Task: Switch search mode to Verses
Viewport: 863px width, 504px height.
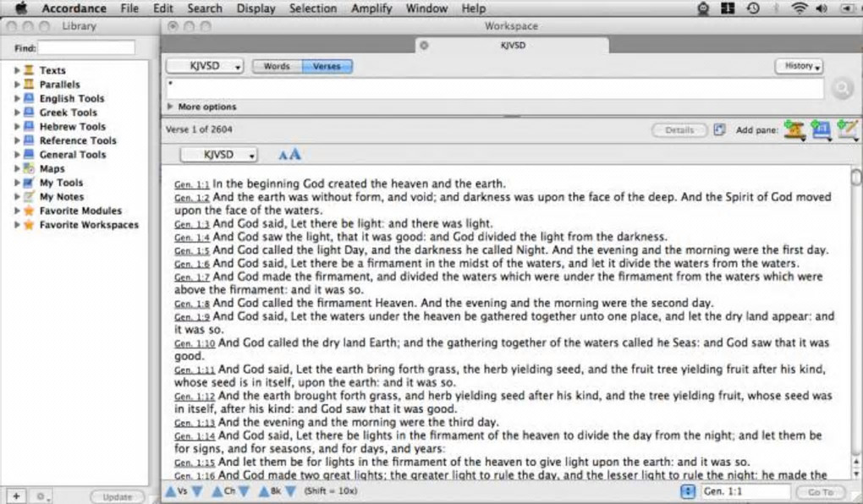Action: point(327,66)
